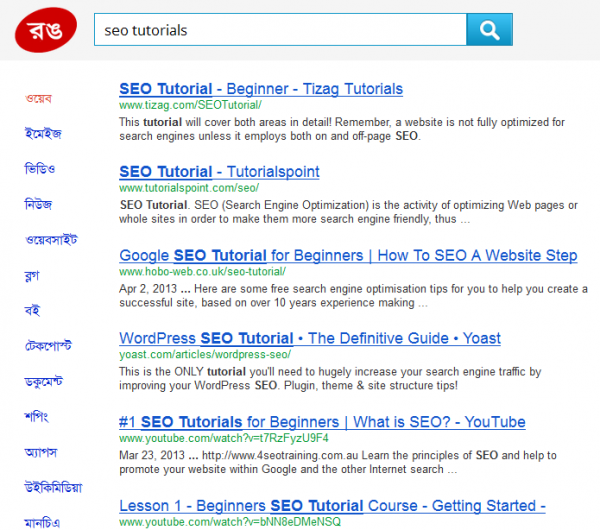The image size is (600, 530).
Task: Open the ওয়েবসাইট (Website) category
Action: pos(51,240)
